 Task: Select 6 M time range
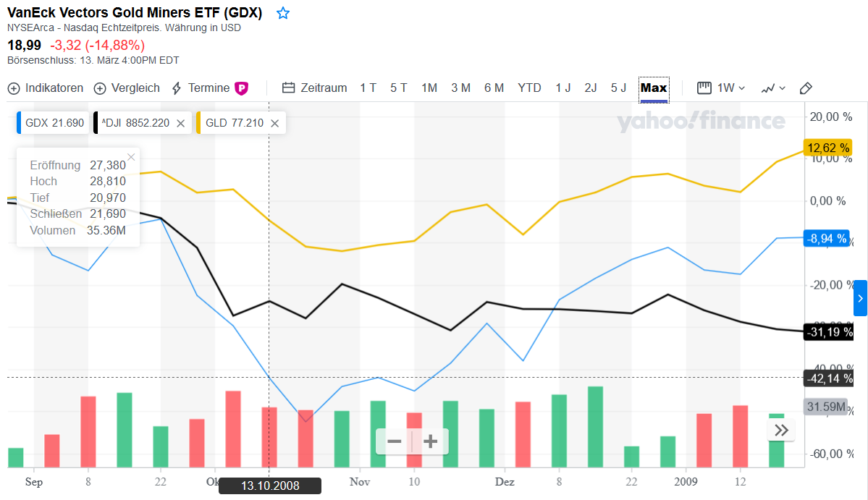click(494, 88)
